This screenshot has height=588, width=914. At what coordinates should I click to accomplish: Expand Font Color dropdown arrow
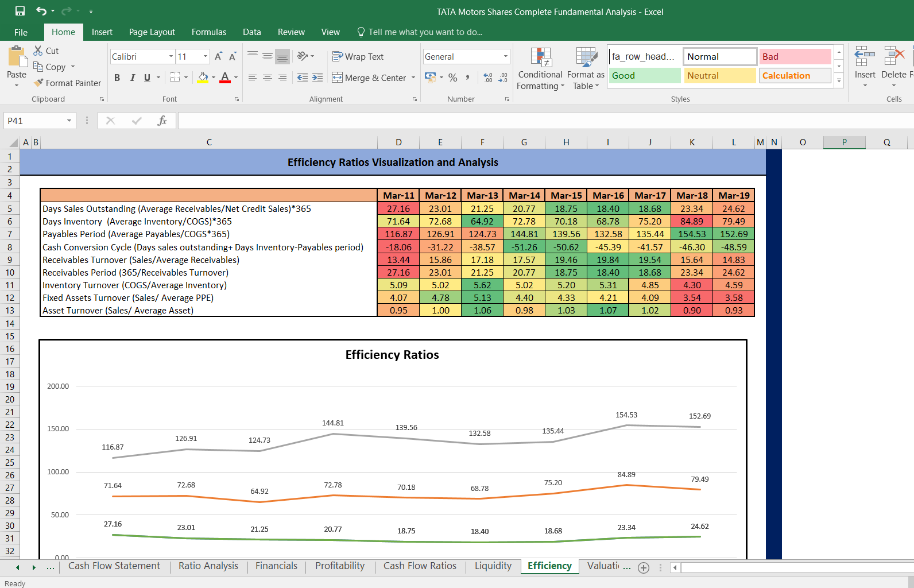pyautogui.click(x=236, y=78)
